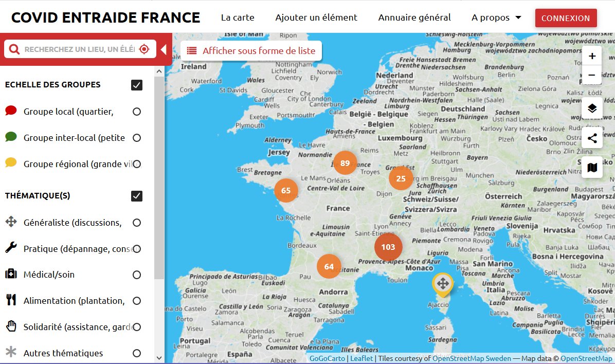615x364 pixels.
Task: Click the Solidarité hand icon
Action: point(11,326)
